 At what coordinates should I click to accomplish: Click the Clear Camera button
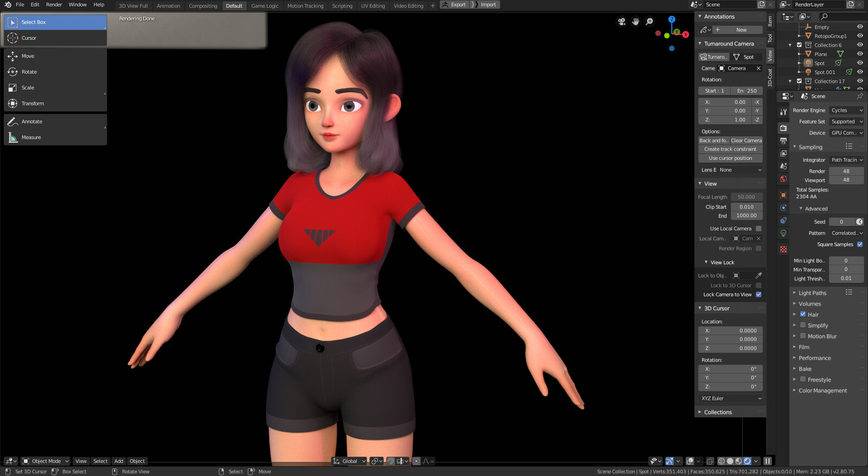(x=746, y=140)
